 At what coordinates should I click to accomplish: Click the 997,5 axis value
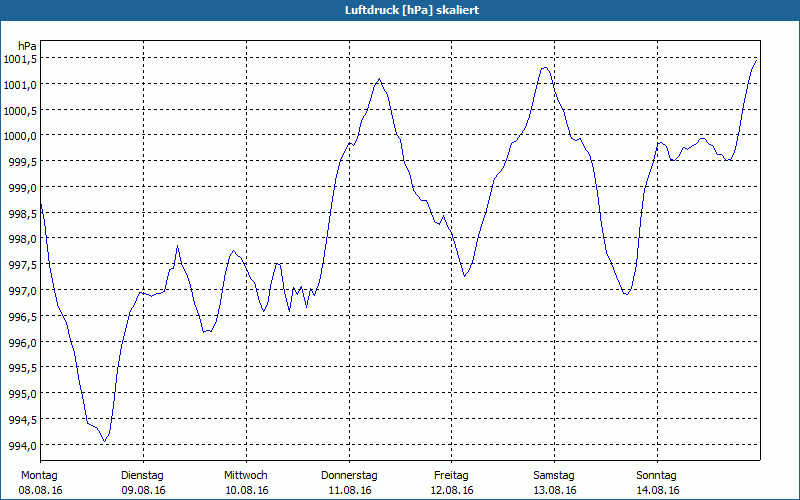(x=22, y=265)
